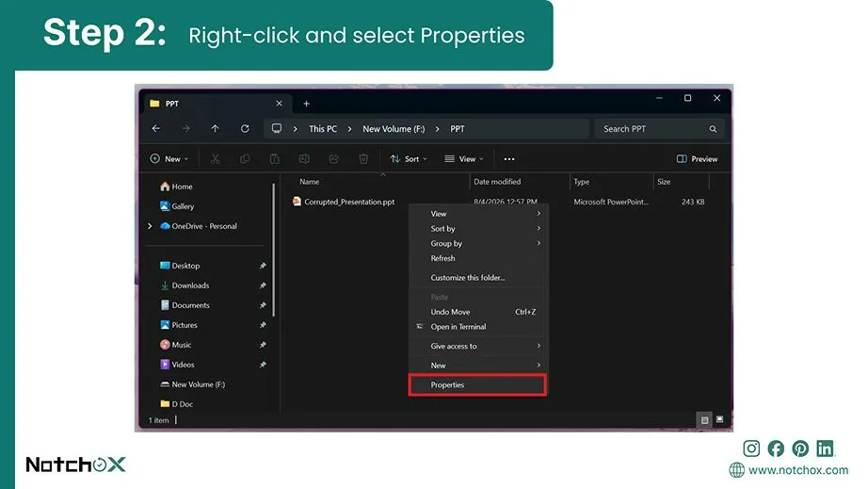Click the Paste clipboard icon
This screenshot has height=489, width=868.
pyautogui.click(x=275, y=159)
